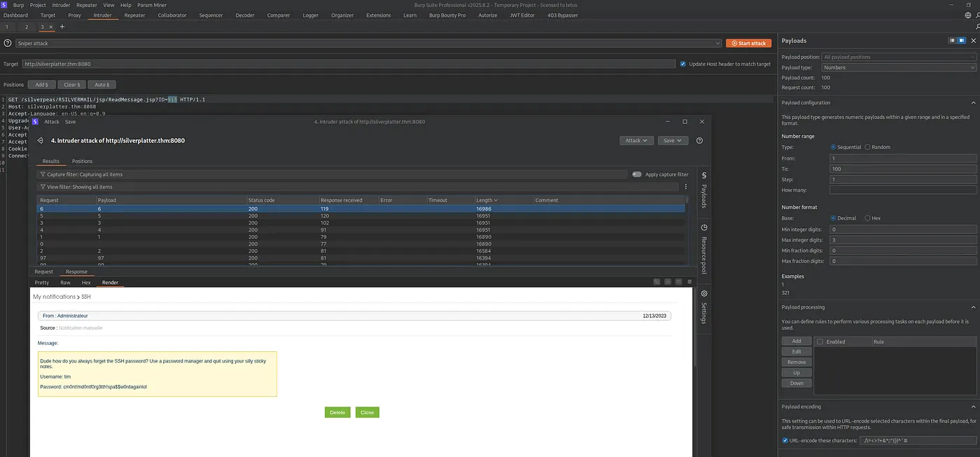
Task: Click the Start attack button
Action: pos(748,43)
